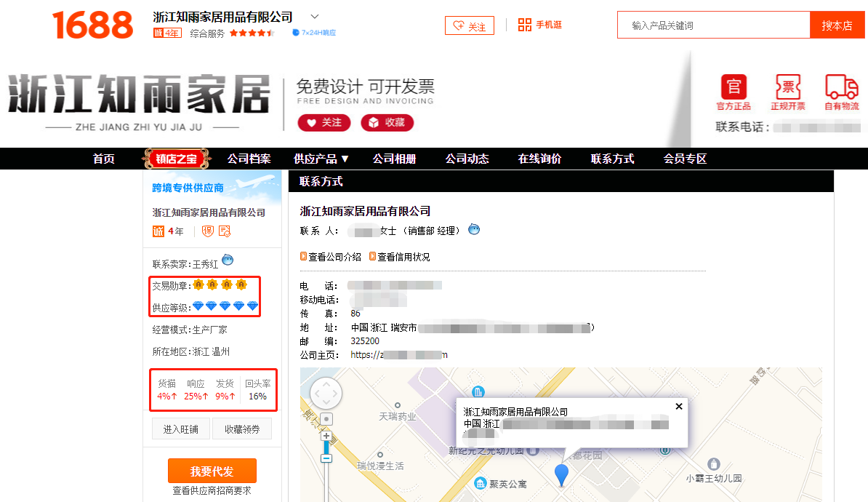Click the 小霸王幼儿园 map marker
Image resolution: width=868 pixels, height=502 pixels.
(x=714, y=463)
